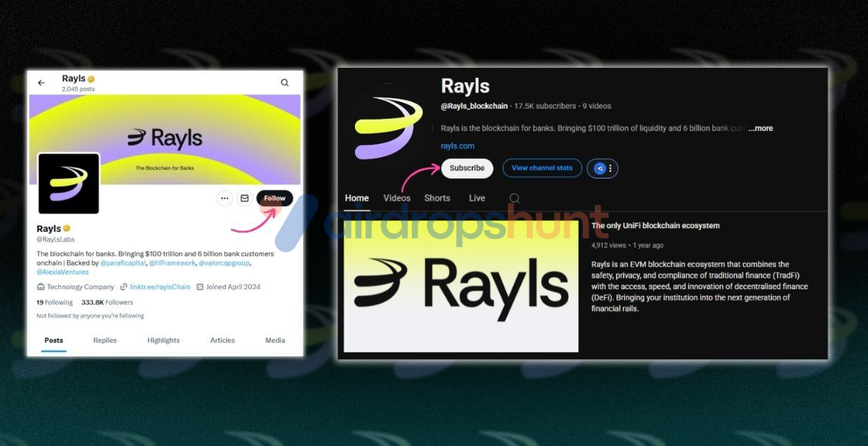Open the Media tab on Twitter profile
868x446 pixels.
[x=275, y=340]
